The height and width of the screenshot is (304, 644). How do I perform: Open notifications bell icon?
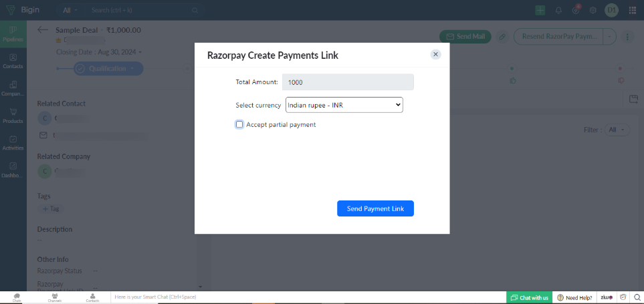tap(558, 10)
